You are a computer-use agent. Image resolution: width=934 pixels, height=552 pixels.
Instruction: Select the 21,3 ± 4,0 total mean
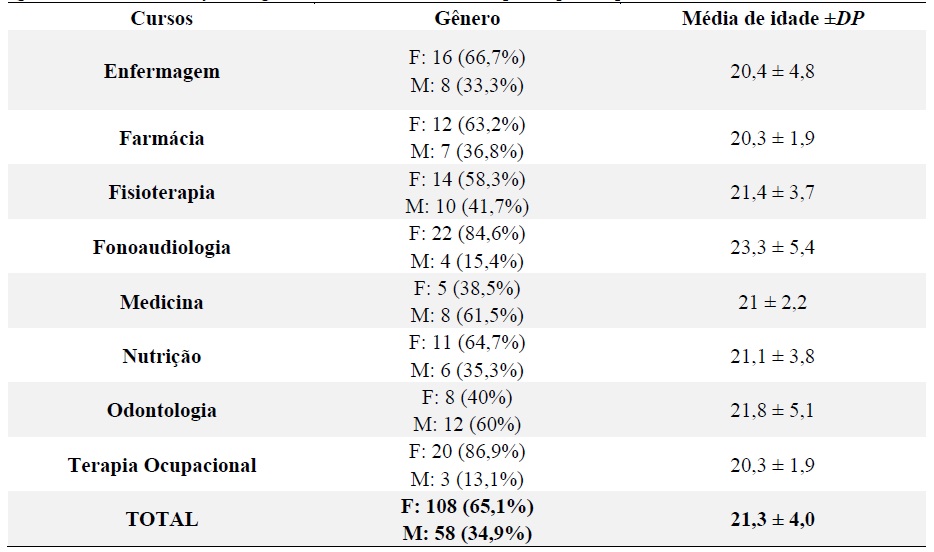tap(772, 520)
